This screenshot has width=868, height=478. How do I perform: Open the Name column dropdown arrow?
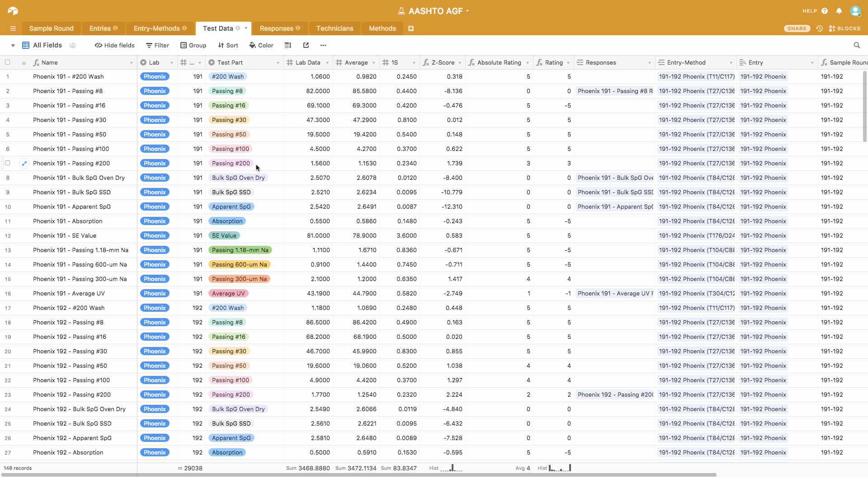point(132,63)
